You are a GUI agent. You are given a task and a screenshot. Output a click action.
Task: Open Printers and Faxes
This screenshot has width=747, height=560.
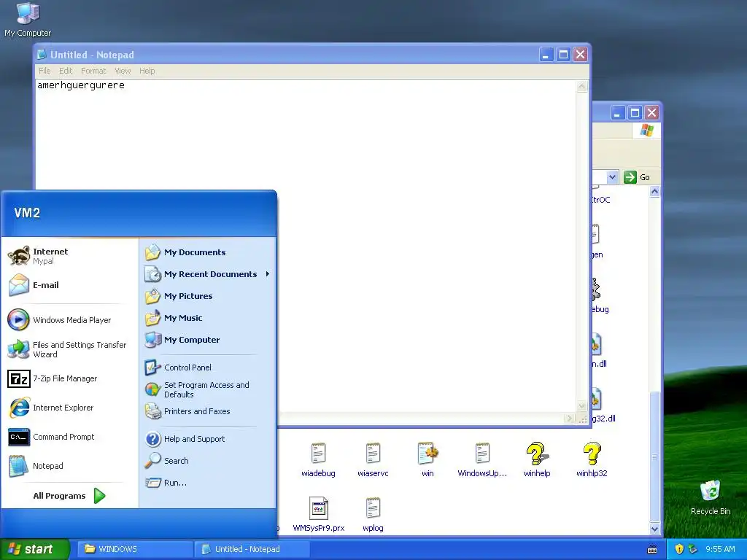coord(207,411)
